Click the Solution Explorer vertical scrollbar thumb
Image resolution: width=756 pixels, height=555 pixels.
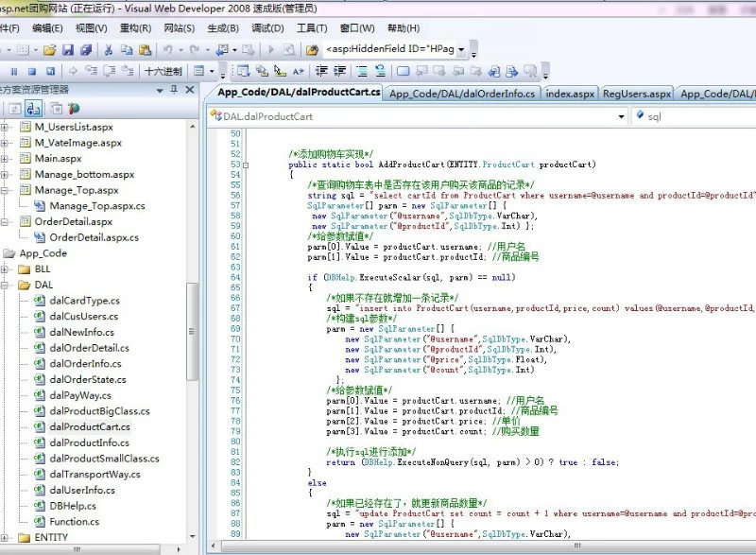pyautogui.click(x=192, y=331)
